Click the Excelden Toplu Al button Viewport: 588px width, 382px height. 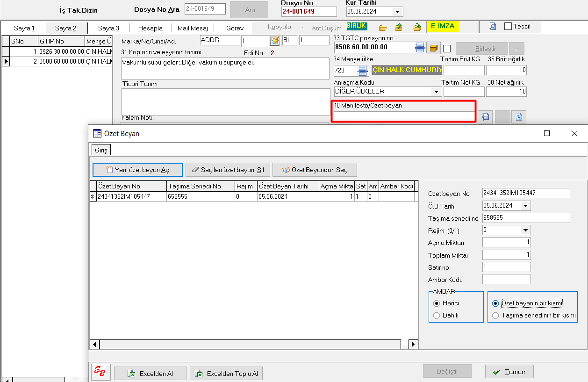coord(226,374)
